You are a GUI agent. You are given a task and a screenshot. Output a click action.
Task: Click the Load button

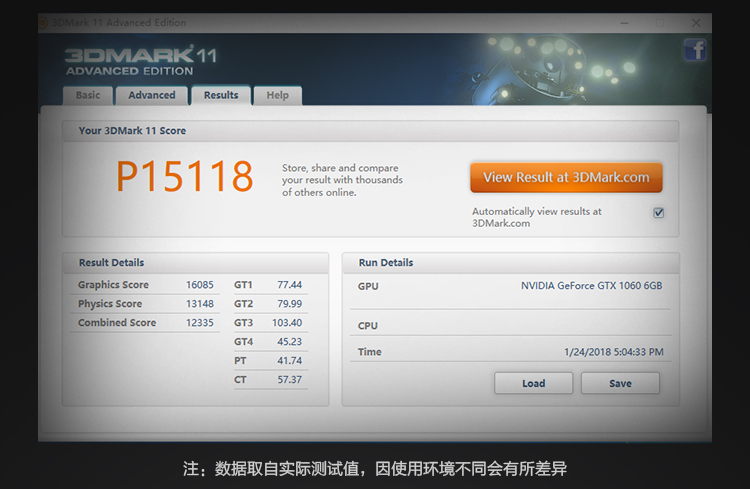point(533,383)
